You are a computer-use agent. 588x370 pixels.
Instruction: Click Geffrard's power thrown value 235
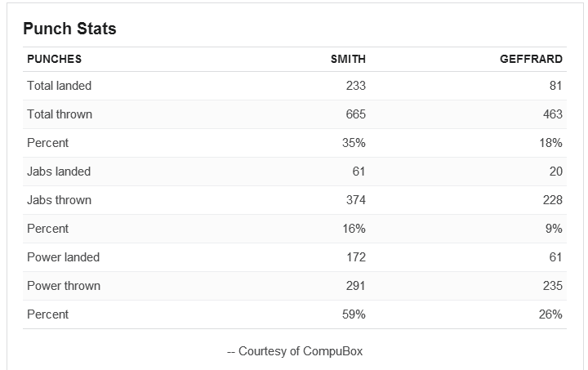(x=553, y=286)
